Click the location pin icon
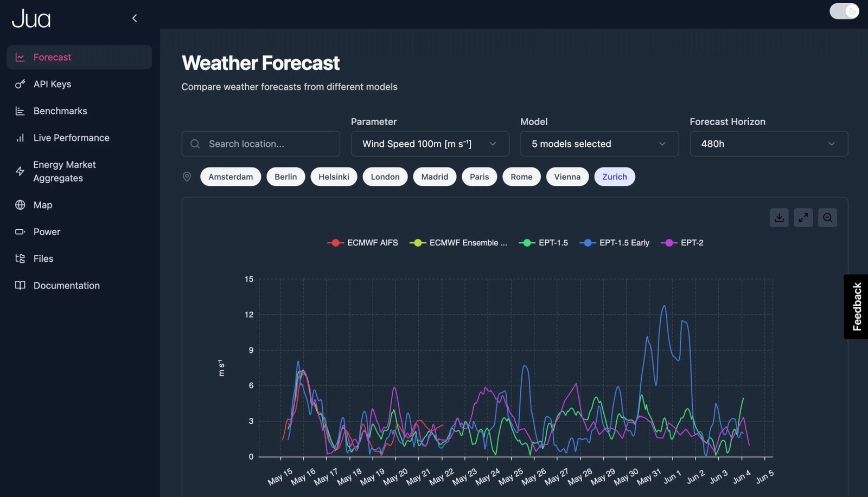Screen dimensions: 868x497 tap(187, 177)
